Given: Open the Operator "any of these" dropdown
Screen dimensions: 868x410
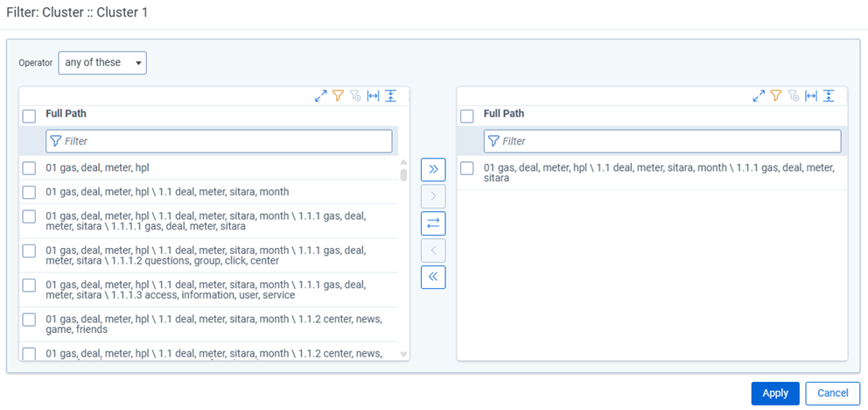Looking at the screenshot, I should (x=102, y=63).
